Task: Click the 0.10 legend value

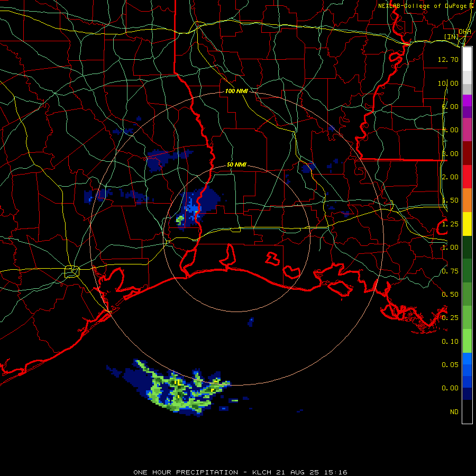Action: (450, 342)
